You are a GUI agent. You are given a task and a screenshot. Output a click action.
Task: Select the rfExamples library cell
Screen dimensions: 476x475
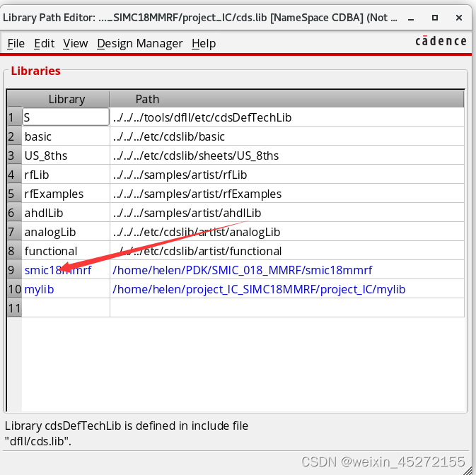pos(54,194)
